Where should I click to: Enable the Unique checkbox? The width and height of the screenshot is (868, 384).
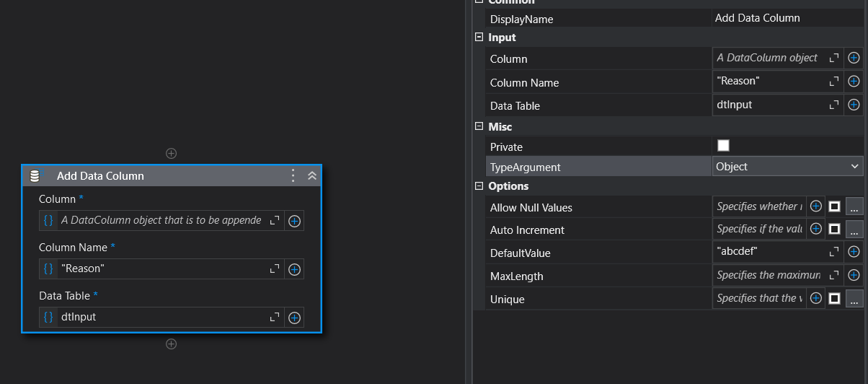834,298
